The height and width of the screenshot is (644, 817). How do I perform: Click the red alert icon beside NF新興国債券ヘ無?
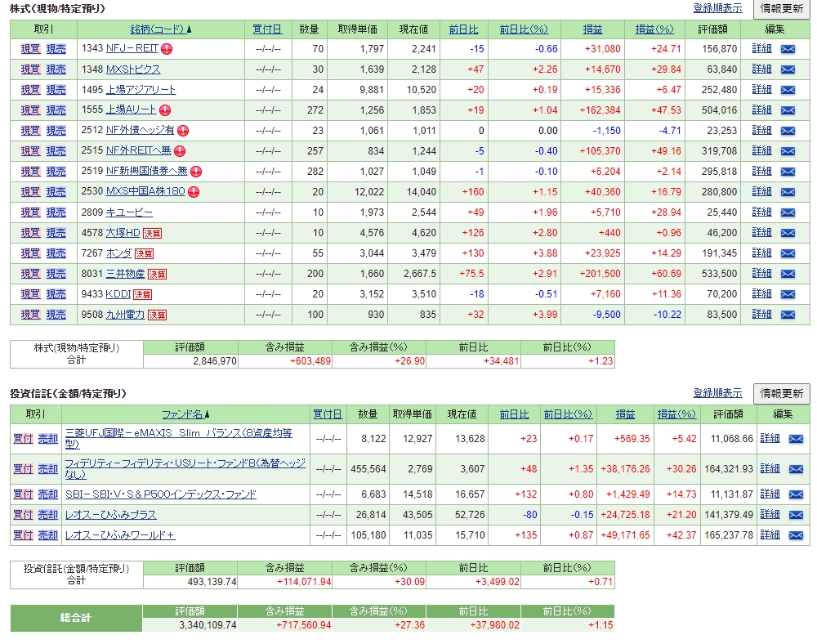(x=196, y=172)
